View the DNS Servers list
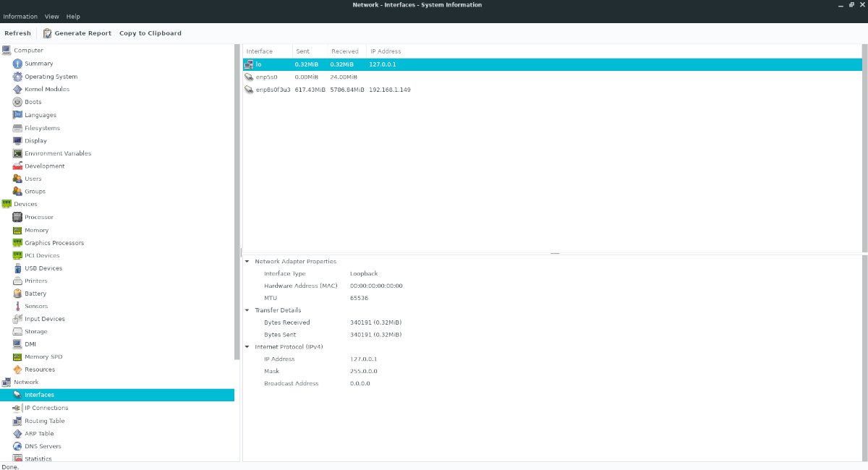The image size is (868, 470). point(44,446)
